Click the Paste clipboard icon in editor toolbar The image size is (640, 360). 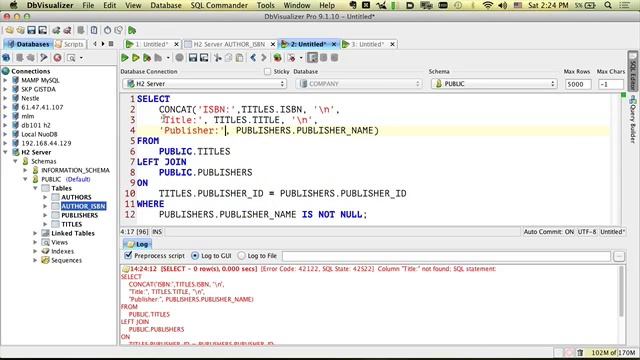click(x=240, y=58)
